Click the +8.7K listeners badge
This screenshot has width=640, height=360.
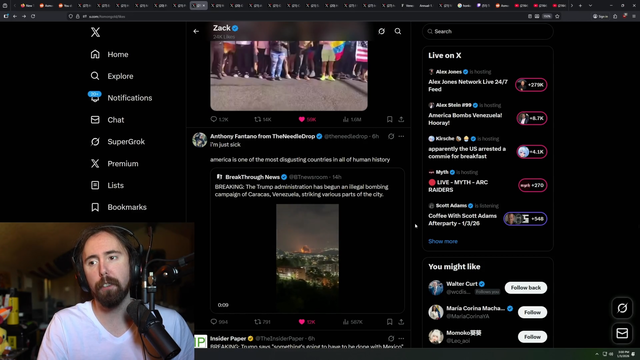point(531,118)
